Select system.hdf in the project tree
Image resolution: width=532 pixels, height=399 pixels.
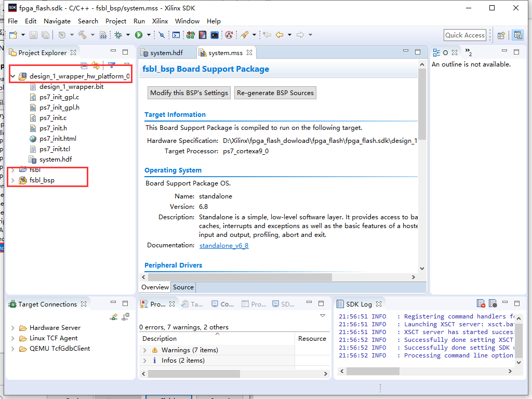[56, 159]
